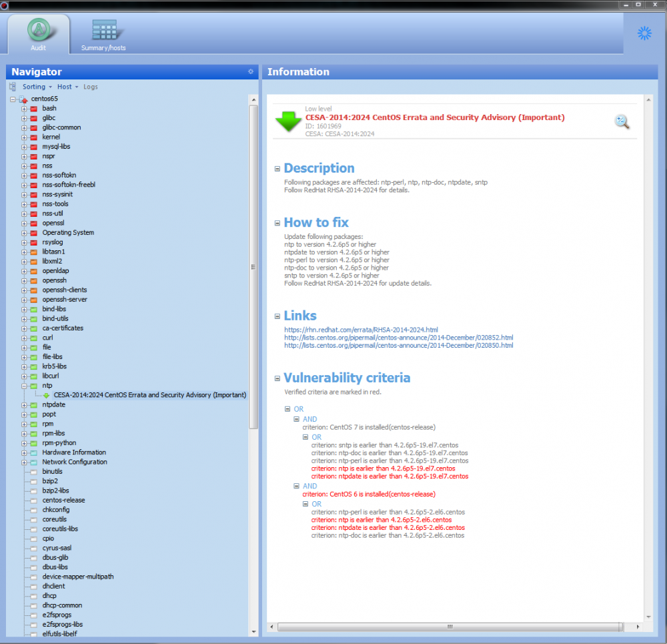Click Information panel scroll right arrow
Screen dimensions: 667x644
coord(638,627)
